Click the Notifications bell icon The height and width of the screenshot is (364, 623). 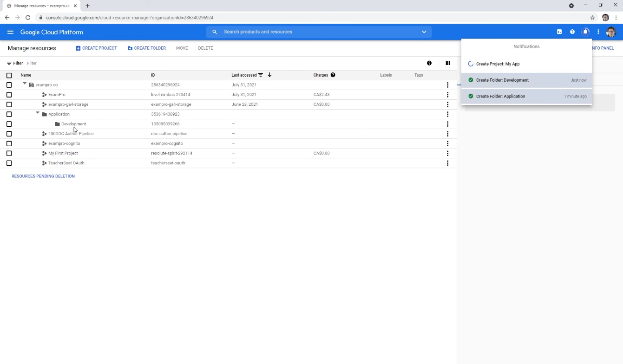pyautogui.click(x=586, y=32)
